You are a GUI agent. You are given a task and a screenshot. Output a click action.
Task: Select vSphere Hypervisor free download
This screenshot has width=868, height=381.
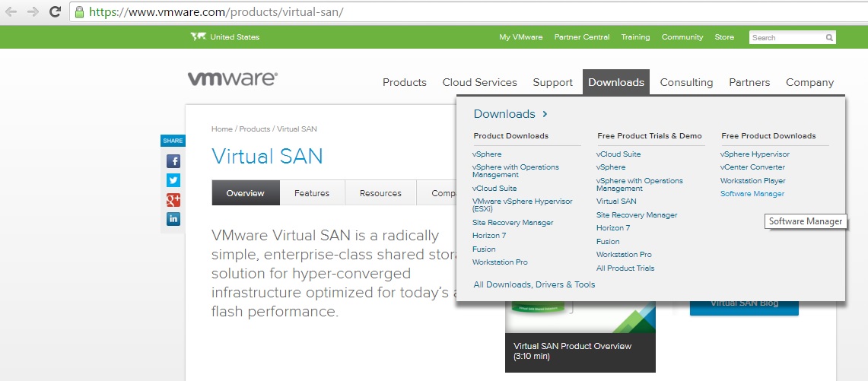pyautogui.click(x=755, y=154)
